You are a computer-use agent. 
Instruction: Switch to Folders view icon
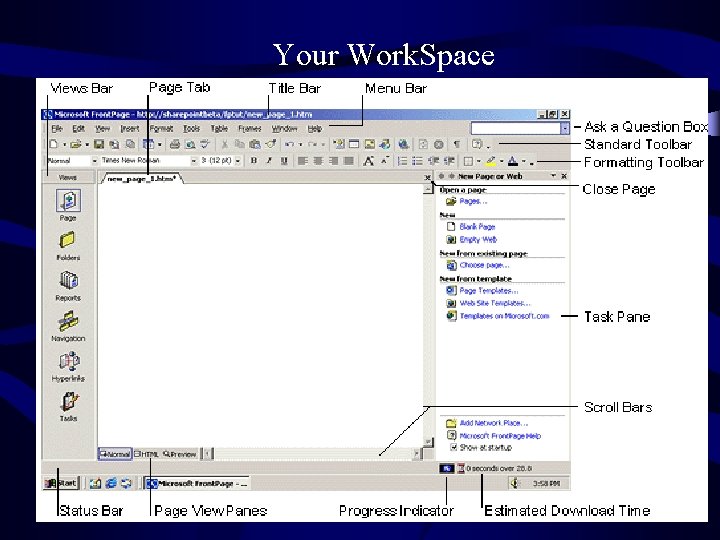pos(67,241)
